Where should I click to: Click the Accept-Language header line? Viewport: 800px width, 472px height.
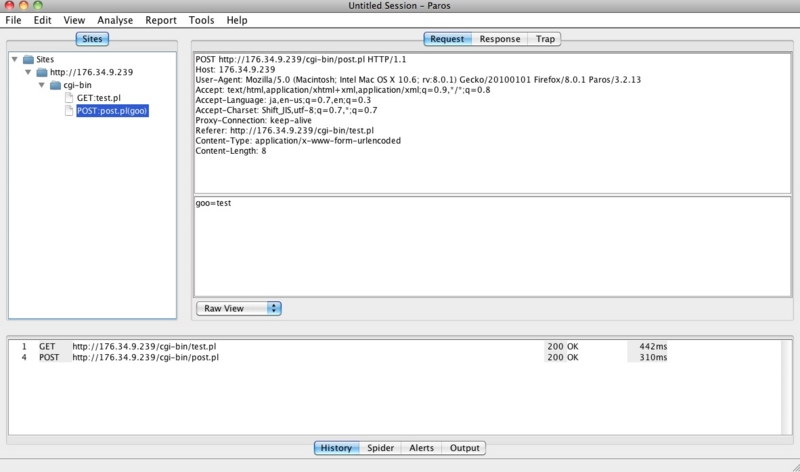click(283, 100)
